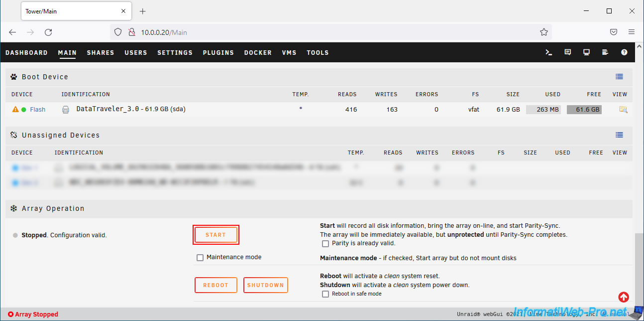Check the Maintenance mode checkbox

[x=200, y=258]
